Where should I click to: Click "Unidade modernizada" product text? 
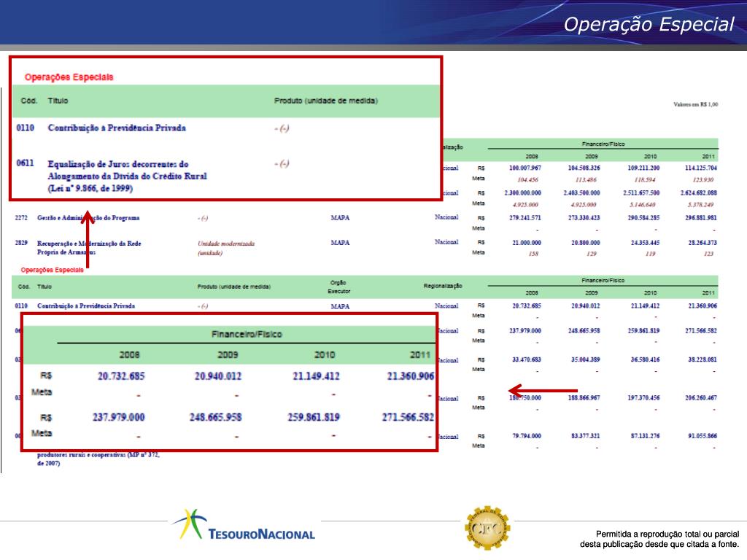[x=226, y=244]
